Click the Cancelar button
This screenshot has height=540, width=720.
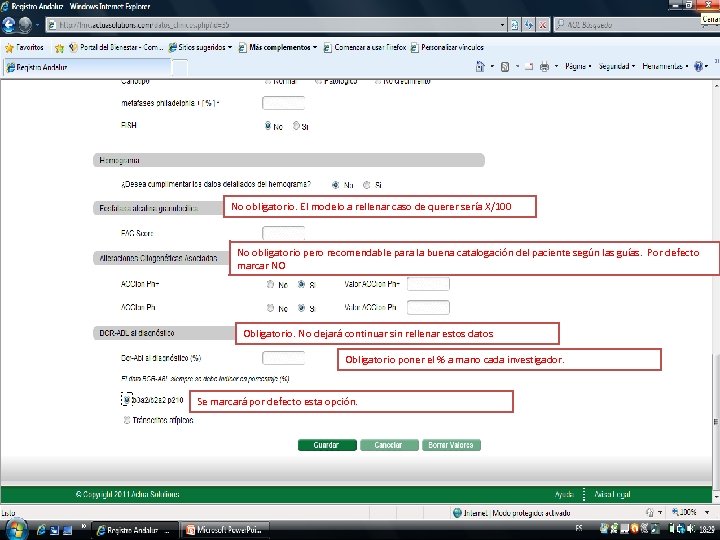click(x=389, y=445)
